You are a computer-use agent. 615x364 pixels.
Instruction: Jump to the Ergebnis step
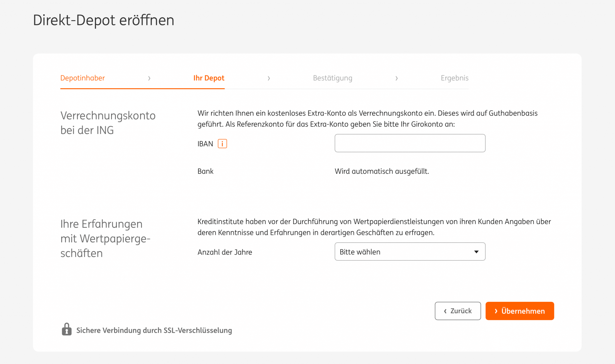[454, 78]
